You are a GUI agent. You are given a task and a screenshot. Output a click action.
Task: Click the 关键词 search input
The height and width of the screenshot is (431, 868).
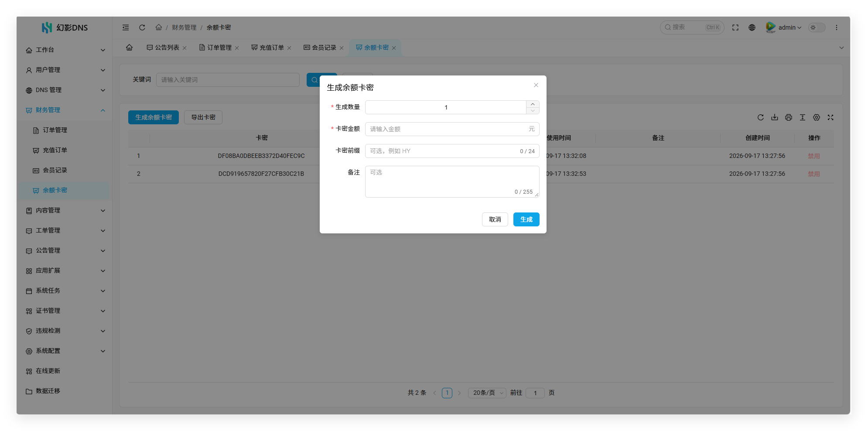(x=228, y=80)
